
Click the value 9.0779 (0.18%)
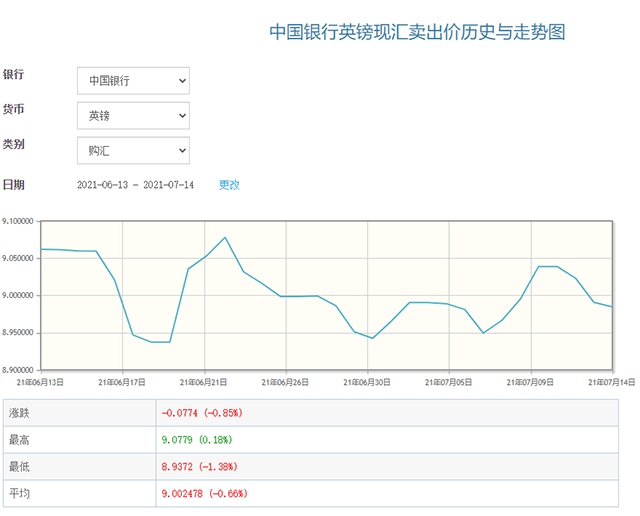pyautogui.click(x=197, y=440)
